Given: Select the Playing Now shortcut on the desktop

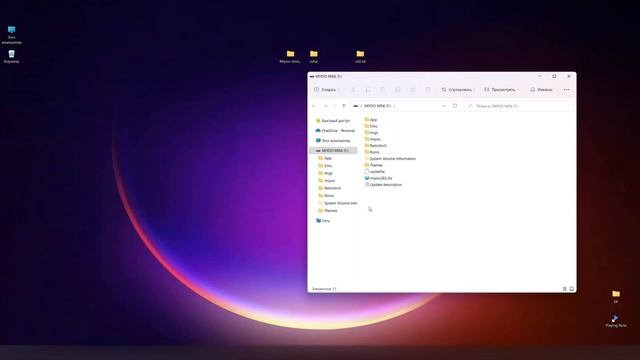Looking at the screenshot, I should (616, 321).
